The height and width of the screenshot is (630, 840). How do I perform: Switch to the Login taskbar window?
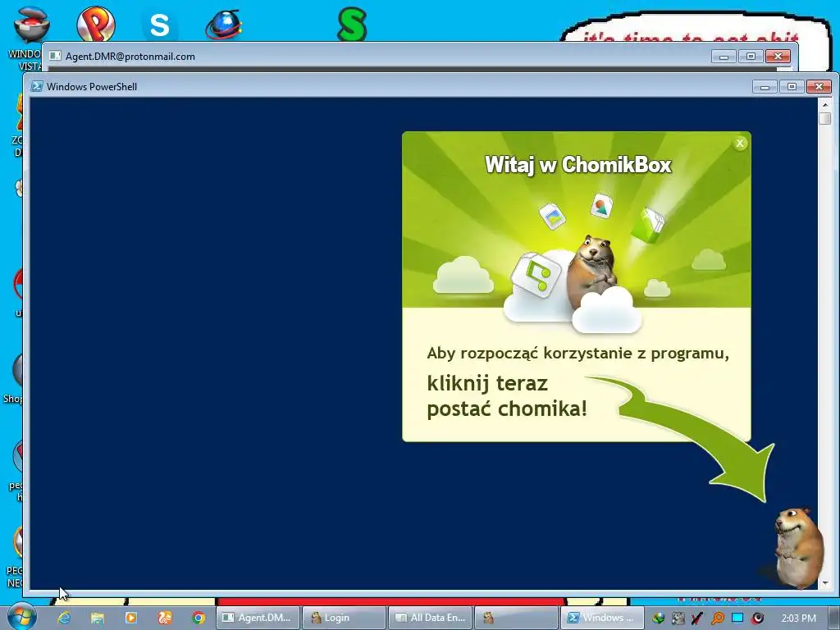click(x=344, y=618)
